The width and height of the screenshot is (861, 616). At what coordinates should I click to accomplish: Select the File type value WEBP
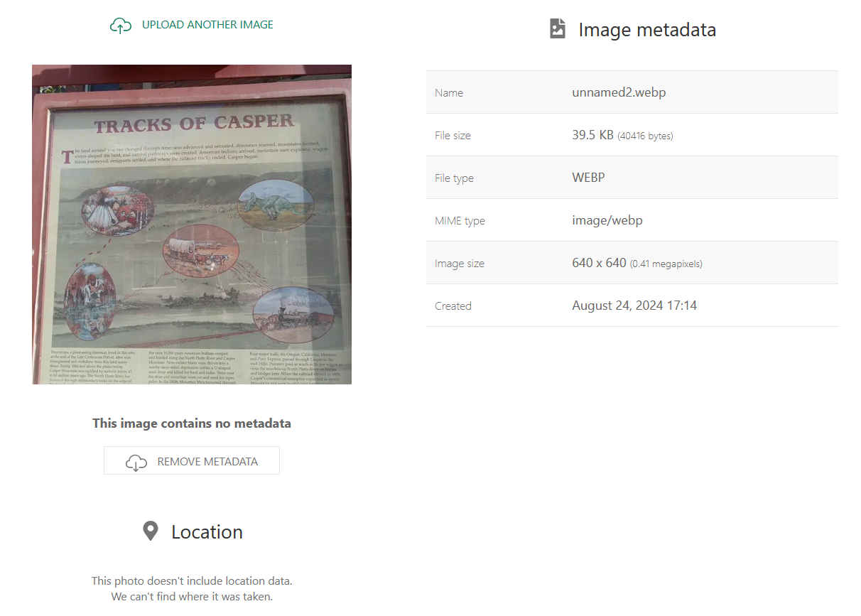(x=588, y=178)
